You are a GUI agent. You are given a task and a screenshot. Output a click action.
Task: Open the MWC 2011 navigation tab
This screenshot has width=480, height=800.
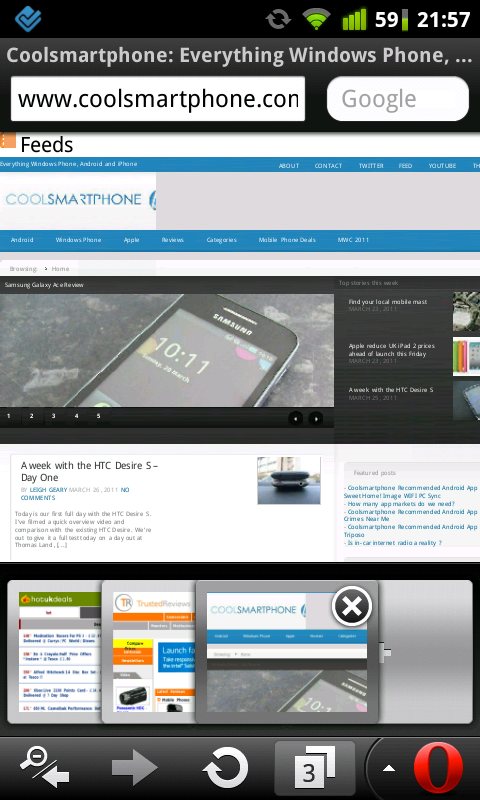353,240
